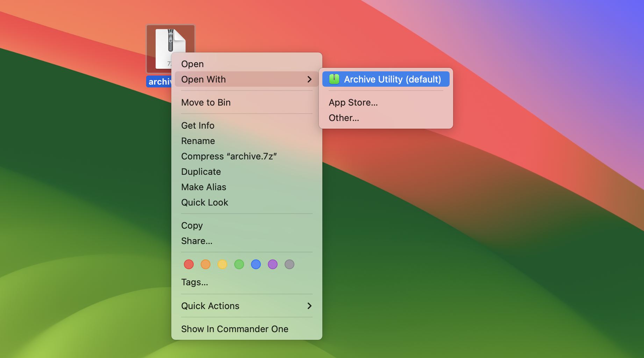The height and width of the screenshot is (358, 644).
Task: Copy the file via the context menu
Action: tap(246, 225)
